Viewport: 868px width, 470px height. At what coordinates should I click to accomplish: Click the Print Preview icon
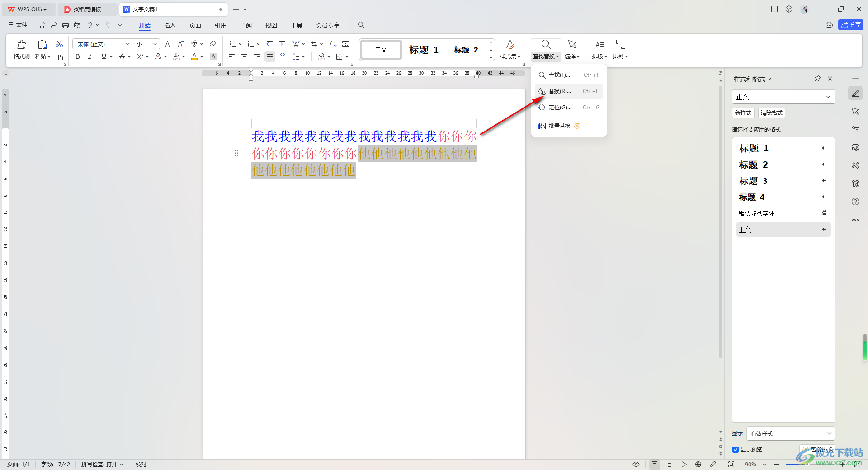pos(77,25)
